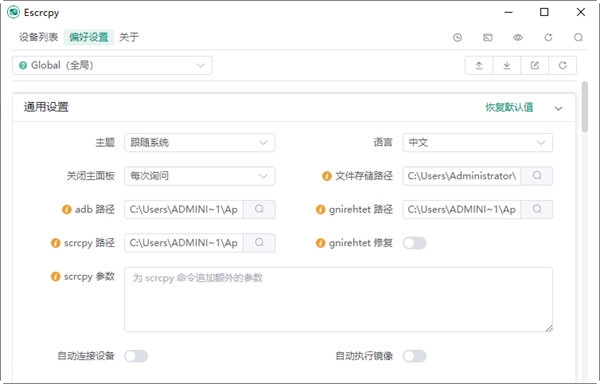600x384 pixels.
Task: Click the edit config icon button
Action: (535, 65)
